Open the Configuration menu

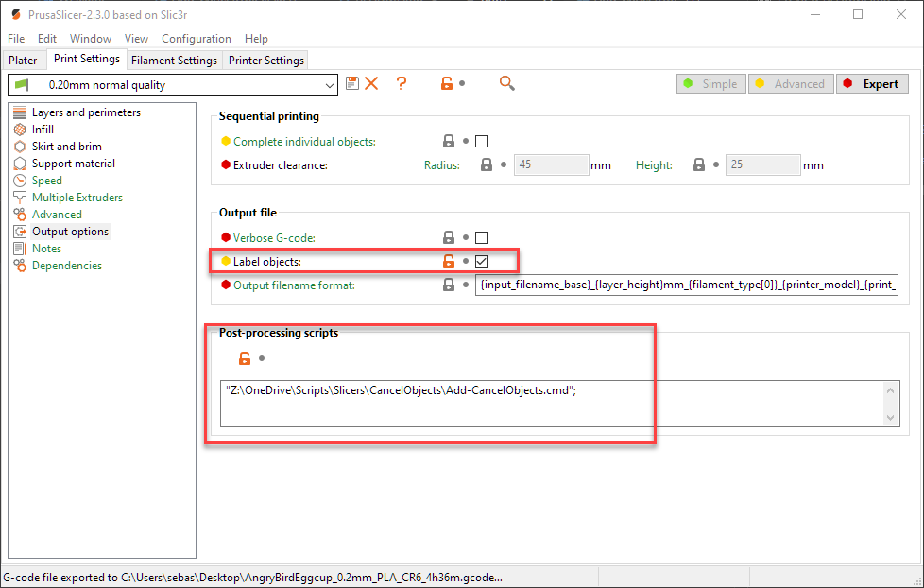click(x=197, y=39)
